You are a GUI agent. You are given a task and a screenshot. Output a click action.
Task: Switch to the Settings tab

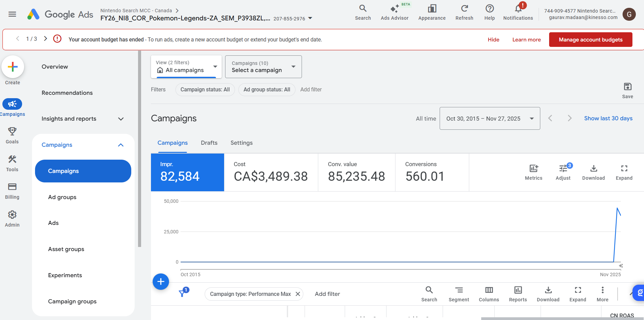tap(241, 143)
